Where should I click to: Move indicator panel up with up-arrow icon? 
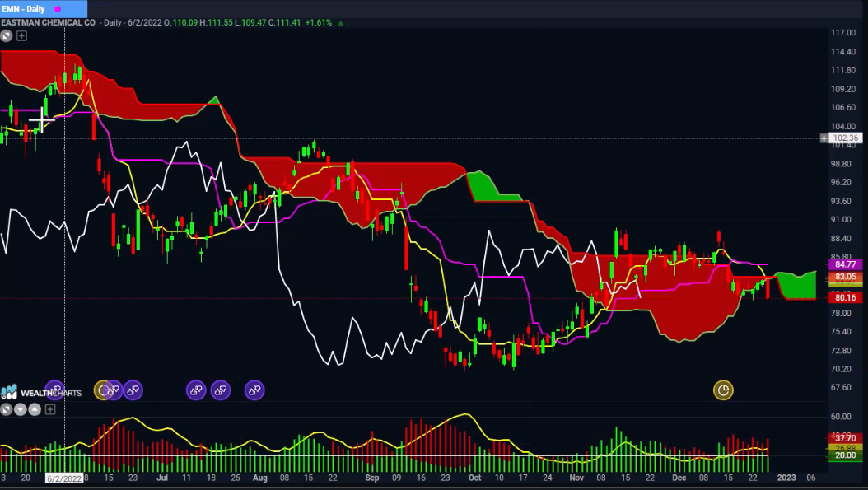tap(35, 410)
